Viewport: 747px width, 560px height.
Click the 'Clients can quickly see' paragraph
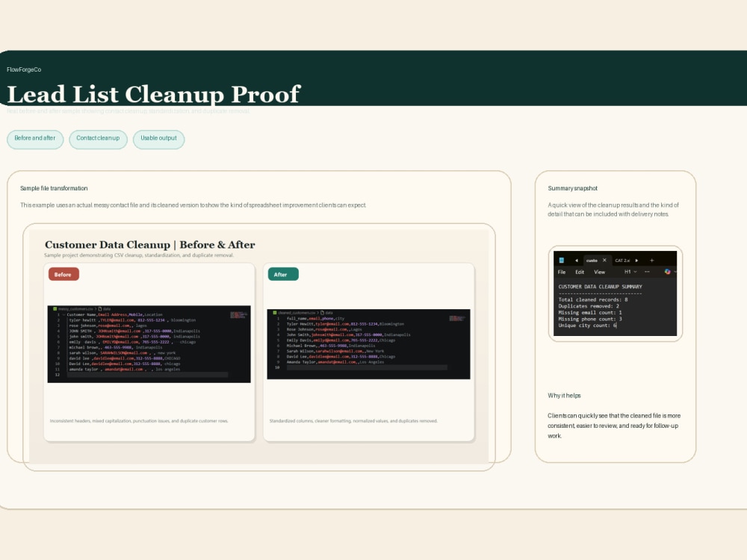614,426
